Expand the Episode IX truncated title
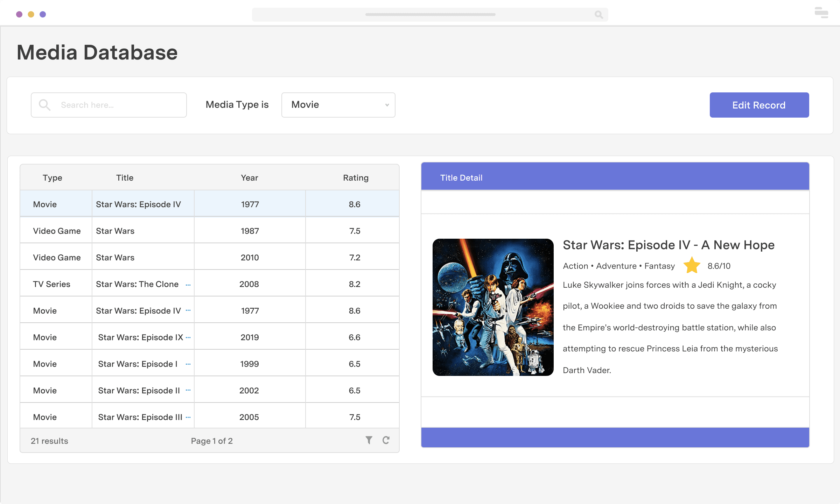Image resolution: width=840 pixels, height=504 pixels. [x=188, y=337]
